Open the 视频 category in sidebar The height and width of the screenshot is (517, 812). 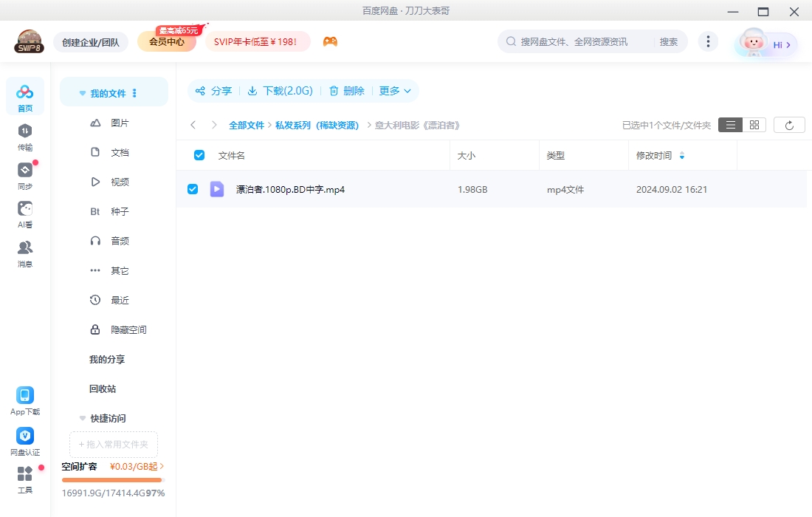pos(120,182)
